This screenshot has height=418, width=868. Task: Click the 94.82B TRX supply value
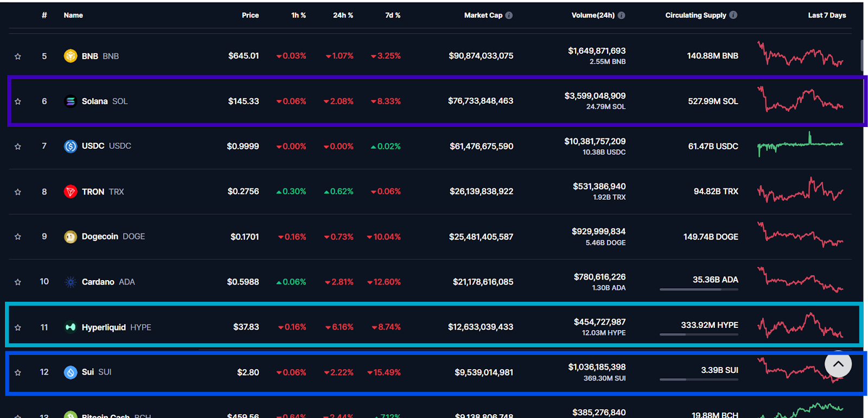716,191
